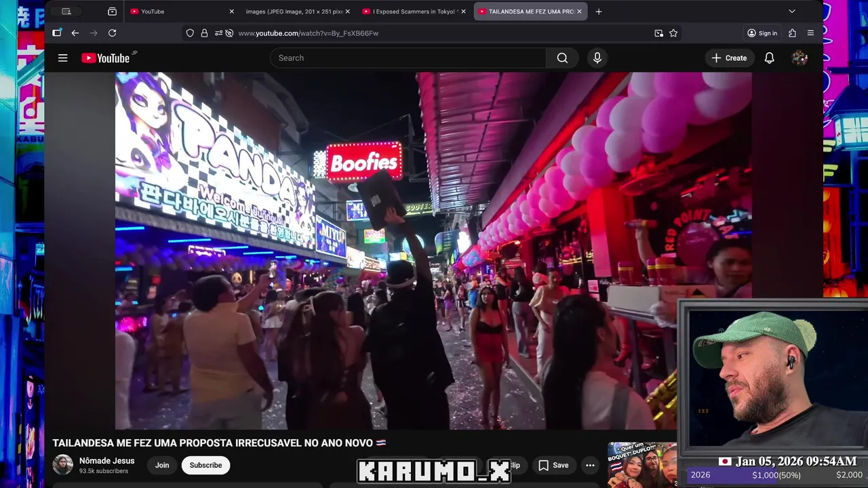The width and height of the screenshot is (868, 488).
Task: Close the I Exposed Scammers tab
Action: (464, 12)
